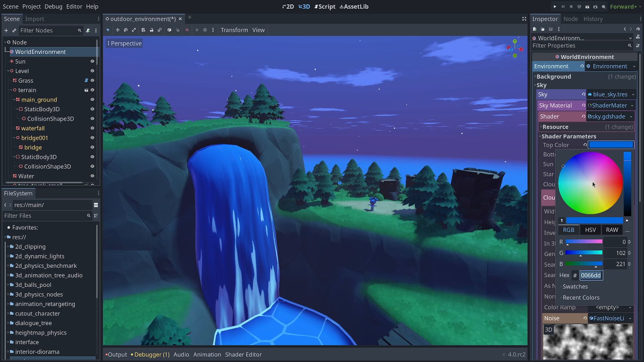Select the Move/Transform tool icon
Image resolution: width=644 pixels, height=362 pixels.
(x=118, y=30)
